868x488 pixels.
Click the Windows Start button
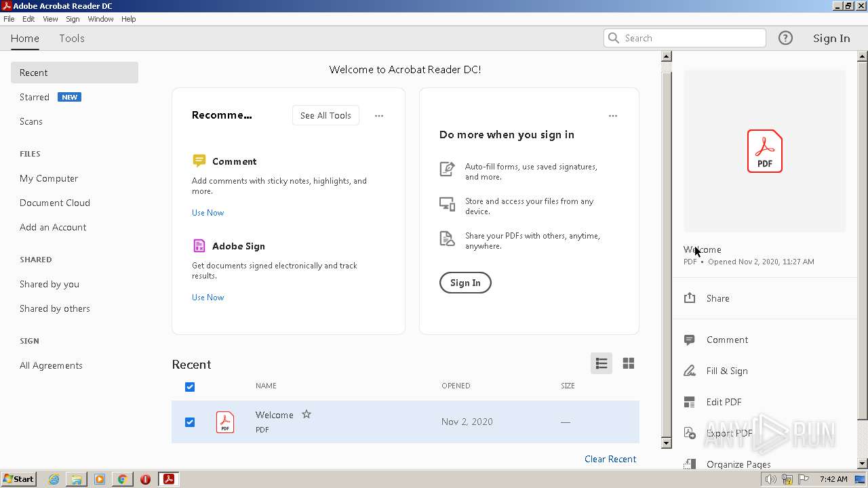(x=19, y=479)
